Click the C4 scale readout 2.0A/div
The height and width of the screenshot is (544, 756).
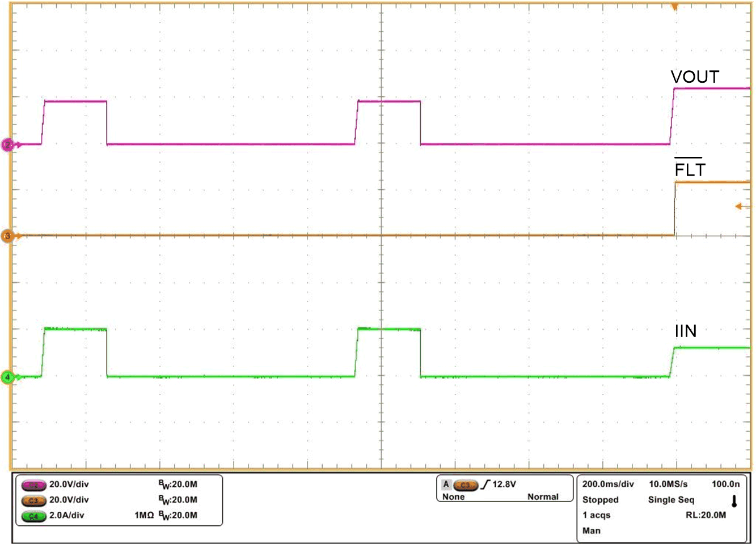click(66, 515)
